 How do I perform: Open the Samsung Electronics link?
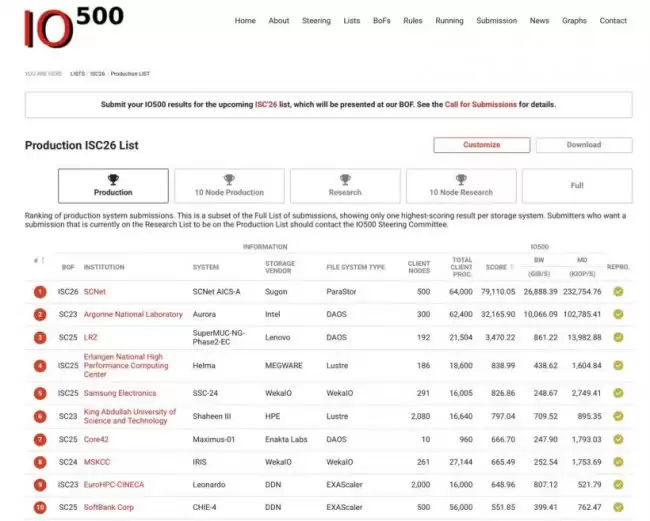[x=120, y=393]
